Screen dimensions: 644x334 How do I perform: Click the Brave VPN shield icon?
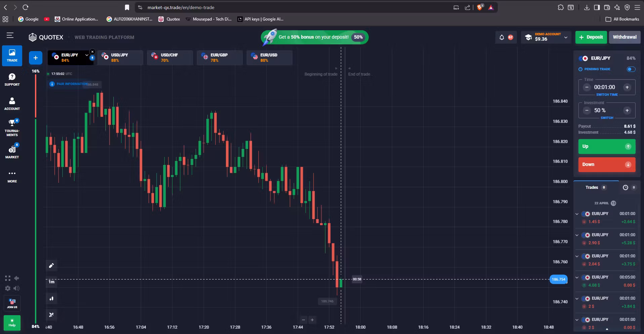pyautogui.click(x=627, y=7)
